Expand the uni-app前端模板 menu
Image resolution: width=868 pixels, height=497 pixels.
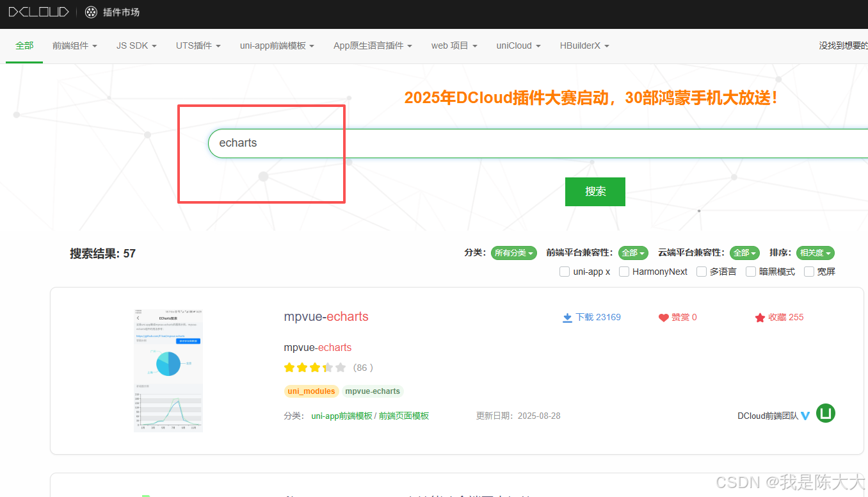[x=277, y=46]
